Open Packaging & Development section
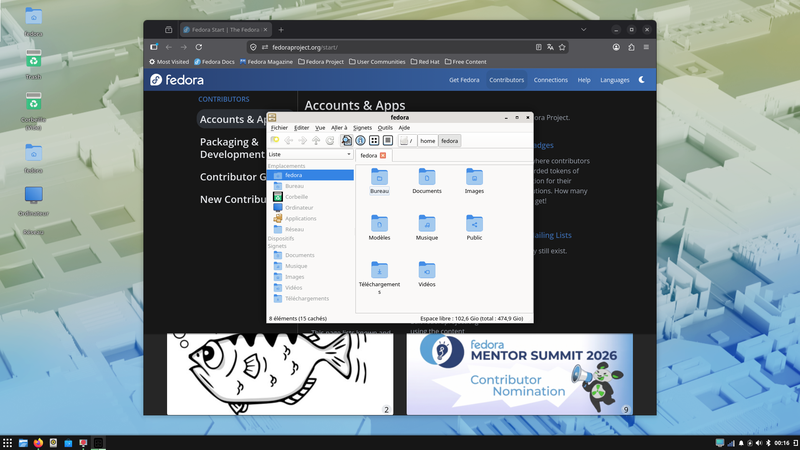The width and height of the screenshot is (800, 450). pyautogui.click(x=232, y=148)
